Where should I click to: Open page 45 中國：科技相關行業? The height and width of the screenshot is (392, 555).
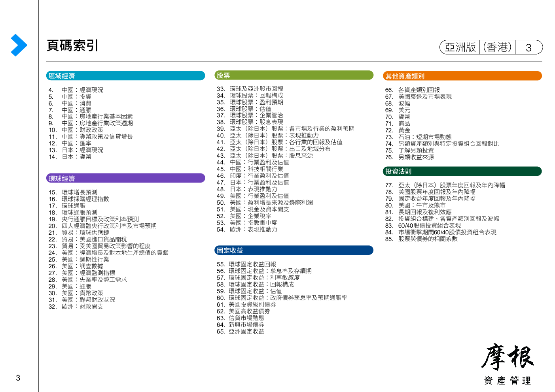point(250,169)
